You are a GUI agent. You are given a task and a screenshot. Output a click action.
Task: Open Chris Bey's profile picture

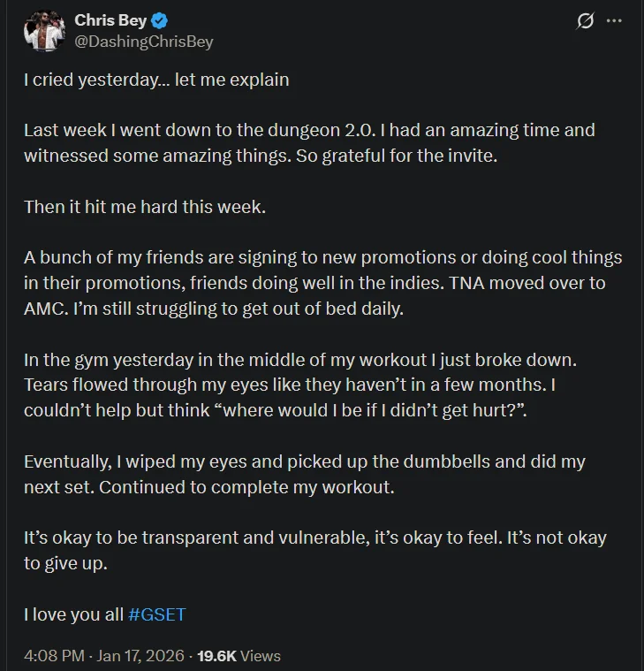44,31
